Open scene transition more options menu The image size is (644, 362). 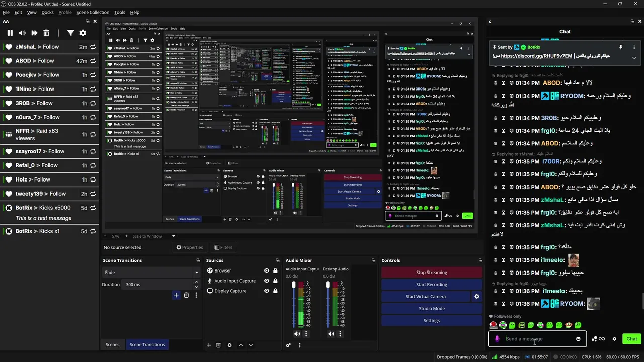pyautogui.click(x=196, y=295)
